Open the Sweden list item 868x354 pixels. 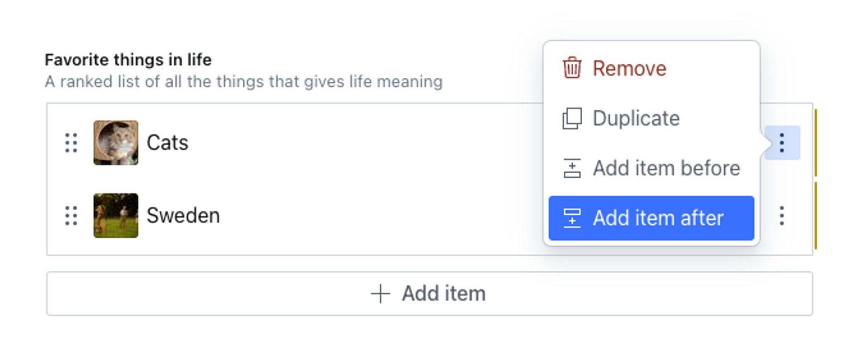[183, 216]
